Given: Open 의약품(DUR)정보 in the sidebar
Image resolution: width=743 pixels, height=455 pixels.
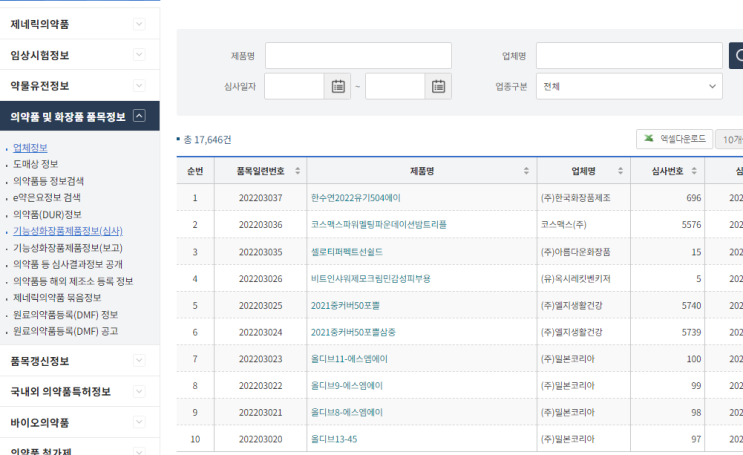Looking at the screenshot, I should coord(47,215).
